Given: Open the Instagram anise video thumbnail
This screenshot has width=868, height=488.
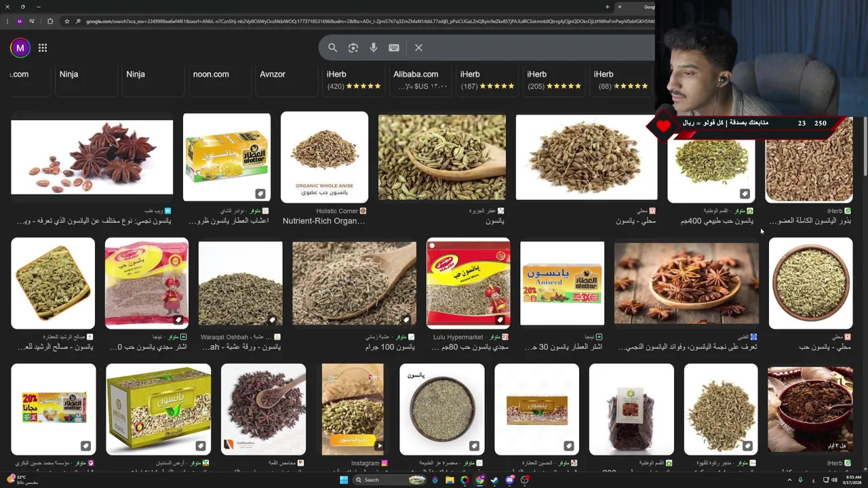Looking at the screenshot, I should click(353, 409).
